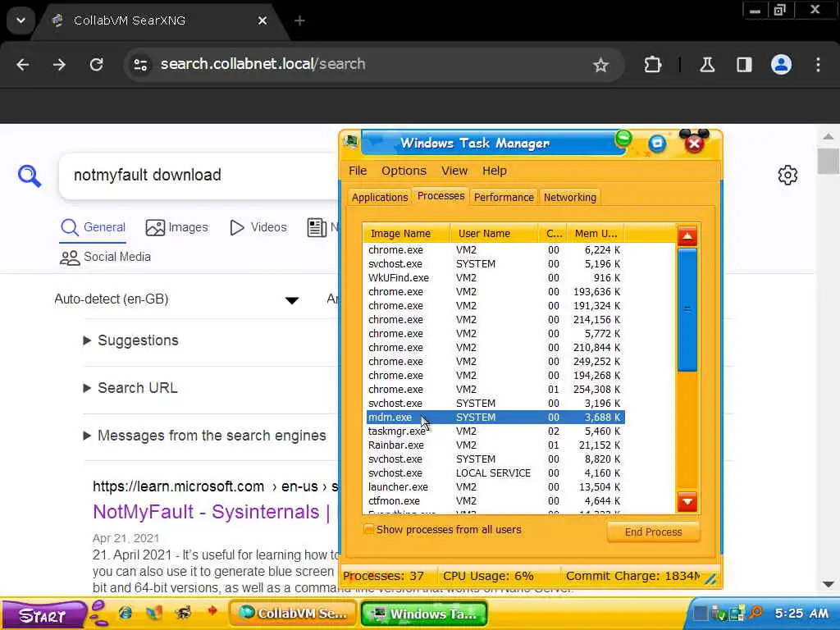The height and width of the screenshot is (630, 840).
Task: Switch to the Performance tab
Action: pos(504,197)
